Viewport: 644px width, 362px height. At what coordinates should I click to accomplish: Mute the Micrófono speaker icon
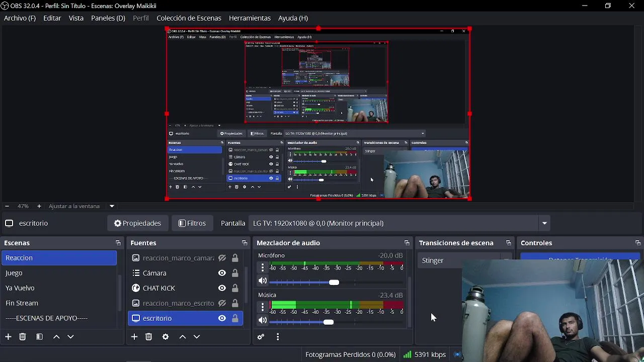tap(263, 281)
